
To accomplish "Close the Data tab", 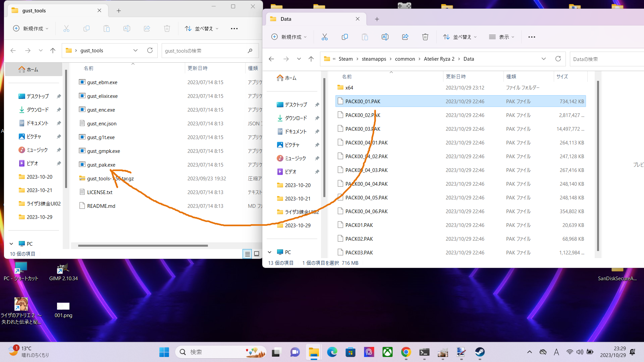I will [358, 19].
